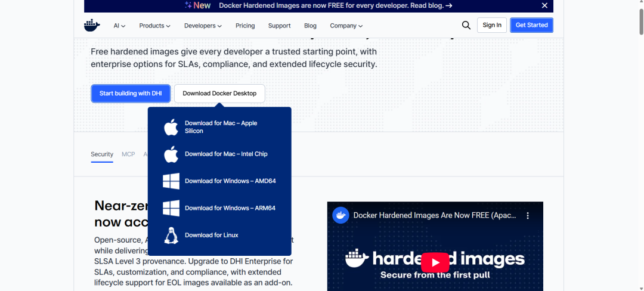
Task: Click the Get Started button
Action: click(x=531, y=25)
